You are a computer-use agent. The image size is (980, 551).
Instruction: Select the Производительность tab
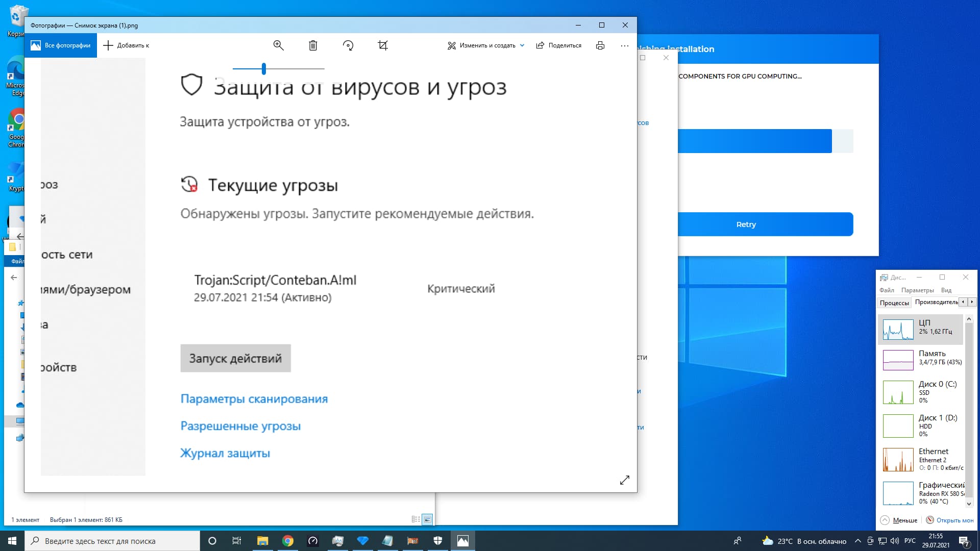click(x=936, y=302)
